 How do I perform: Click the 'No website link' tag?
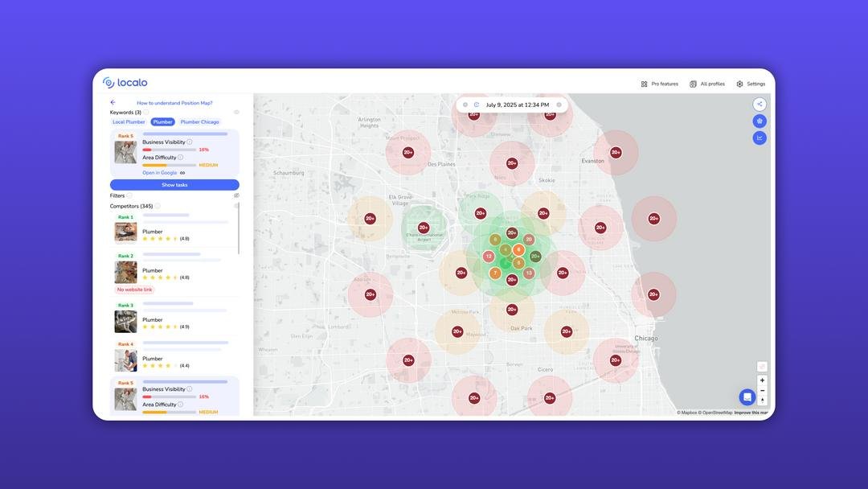tap(134, 290)
